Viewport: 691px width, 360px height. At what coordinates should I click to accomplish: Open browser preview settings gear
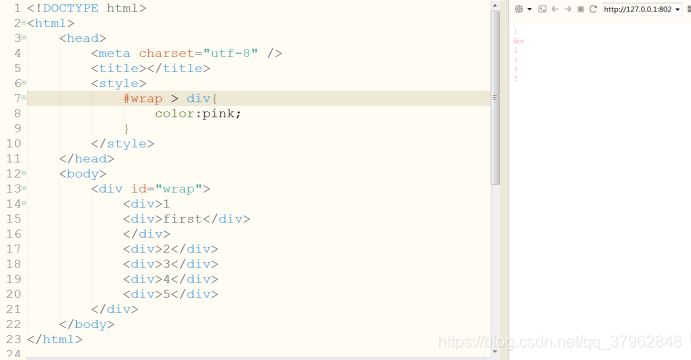[x=519, y=9]
